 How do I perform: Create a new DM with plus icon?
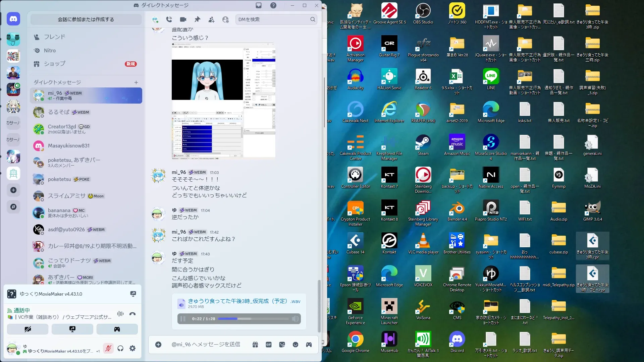click(x=136, y=82)
